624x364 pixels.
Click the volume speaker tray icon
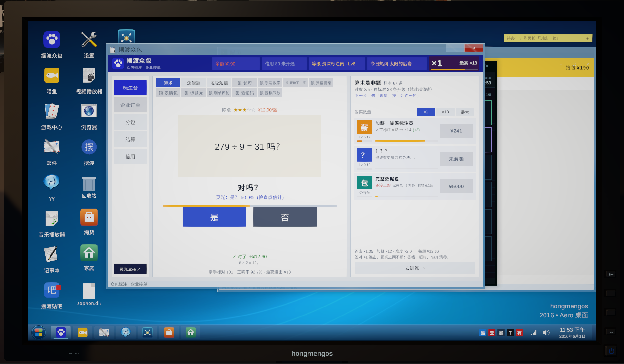pyautogui.click(x=546, y=333)
